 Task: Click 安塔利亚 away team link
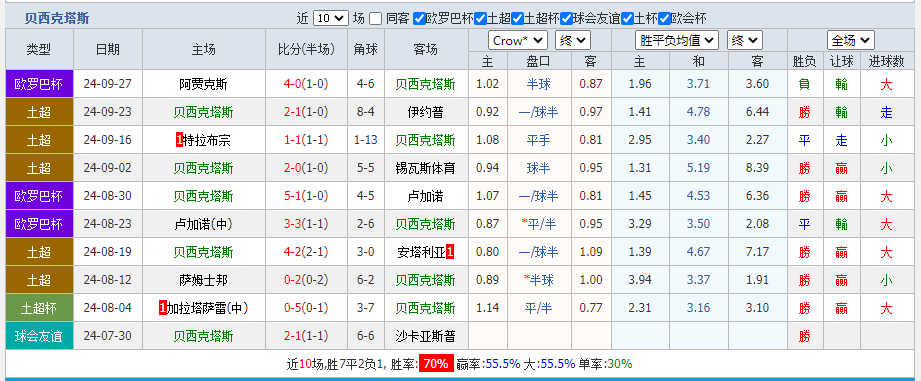coord(422,252)
